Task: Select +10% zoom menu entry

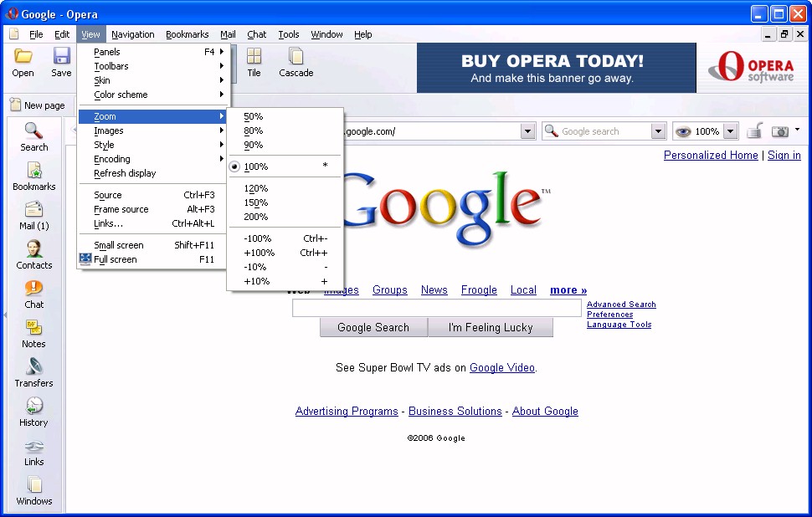Action: (x=285, y=281)
